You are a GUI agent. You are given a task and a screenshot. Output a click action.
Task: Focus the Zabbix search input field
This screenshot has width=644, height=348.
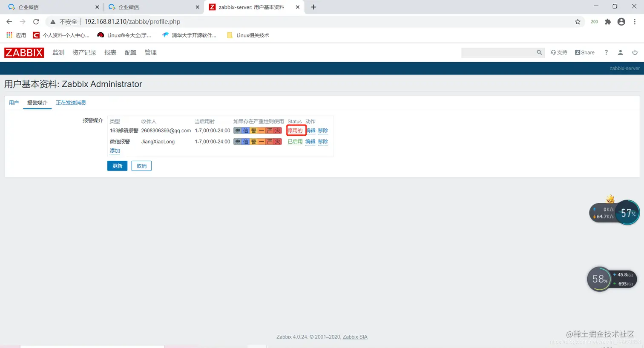click(498, 52)
